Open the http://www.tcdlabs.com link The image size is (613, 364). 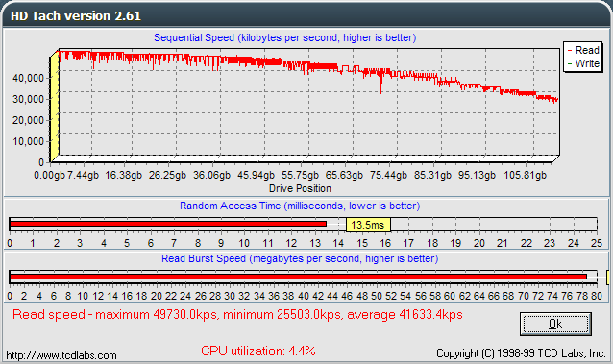(x=61, y=355)
